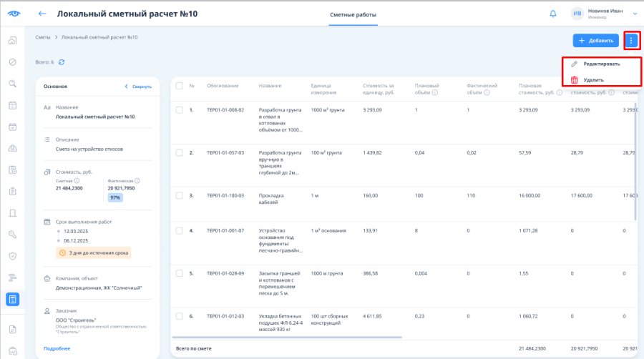644x359 pixels.
Task: Choose Редактировать from the context menu
Action: coord(601,64)
